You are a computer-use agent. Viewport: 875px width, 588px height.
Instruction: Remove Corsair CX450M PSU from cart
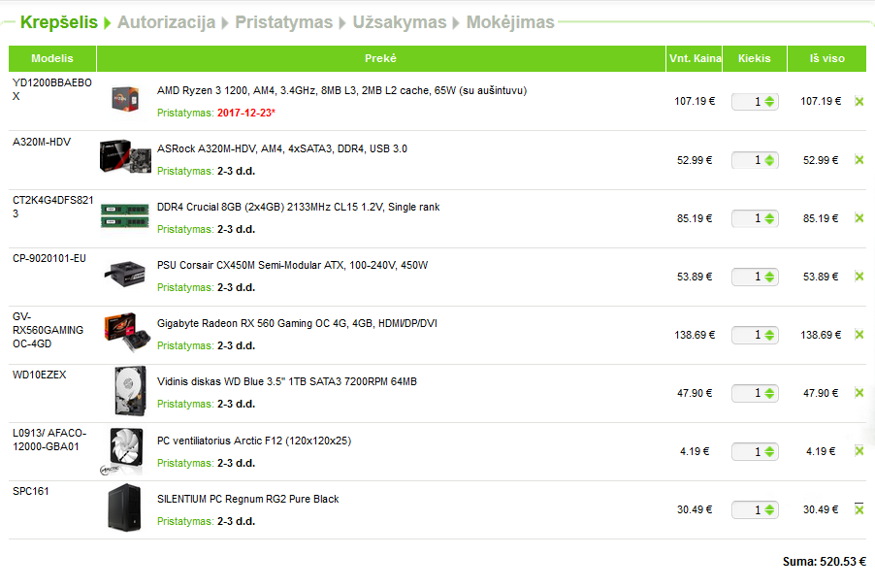click(859, 277)
